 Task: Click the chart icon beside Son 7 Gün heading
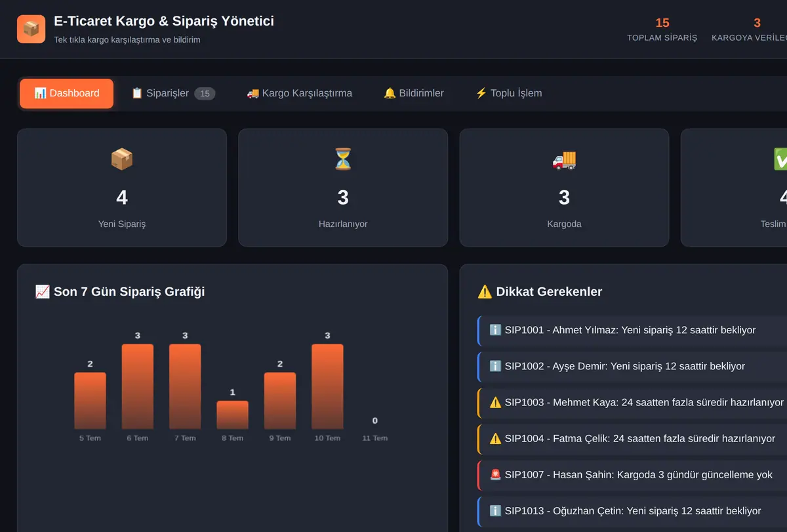coord(42,292)
